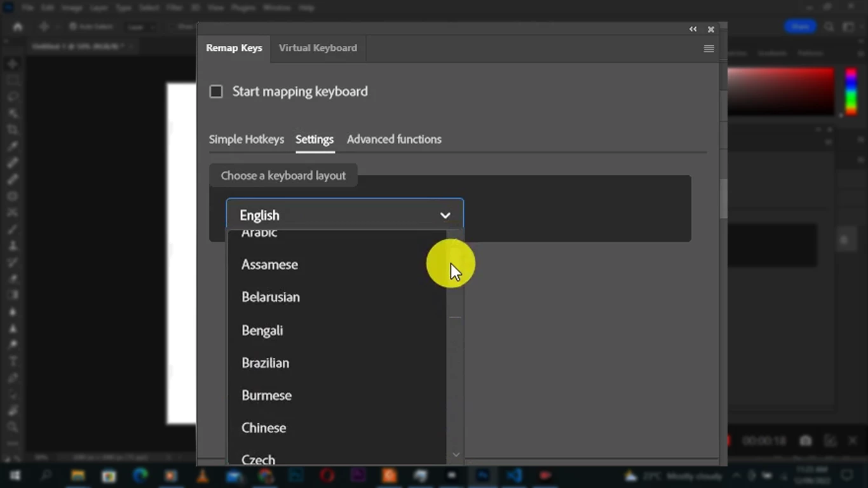Open Windows Start menu
This screenshot has height=488, width=868.
[x=15, y=475]
